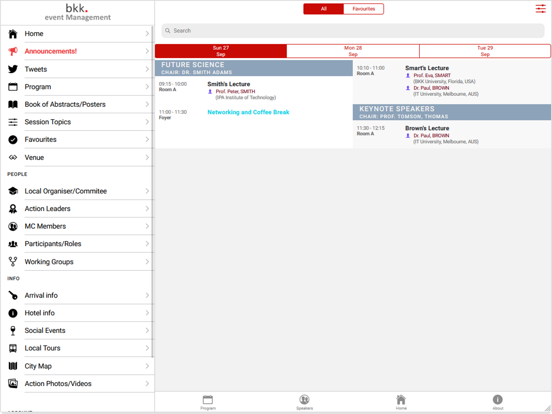Click the Hotel info circle icon

[13, 313]
